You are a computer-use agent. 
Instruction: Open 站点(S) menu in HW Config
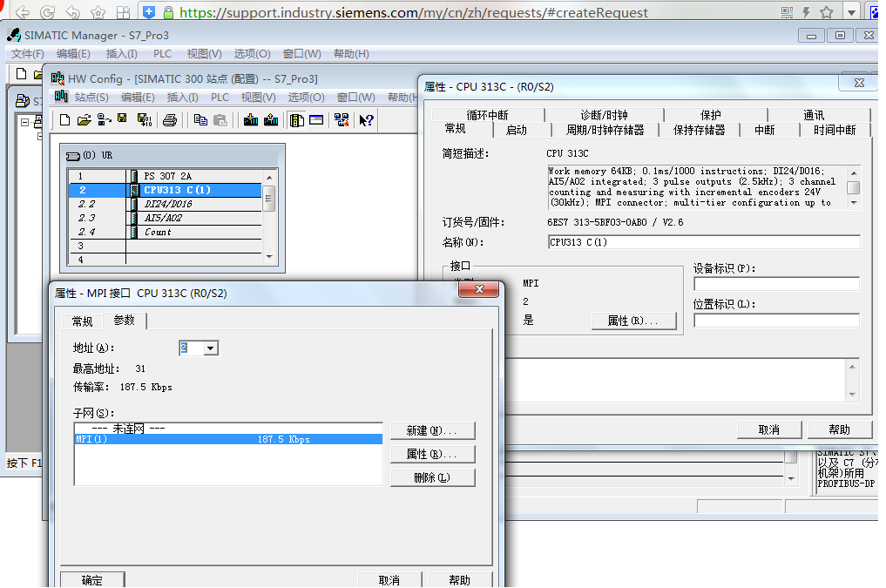[x=91, y=98]
